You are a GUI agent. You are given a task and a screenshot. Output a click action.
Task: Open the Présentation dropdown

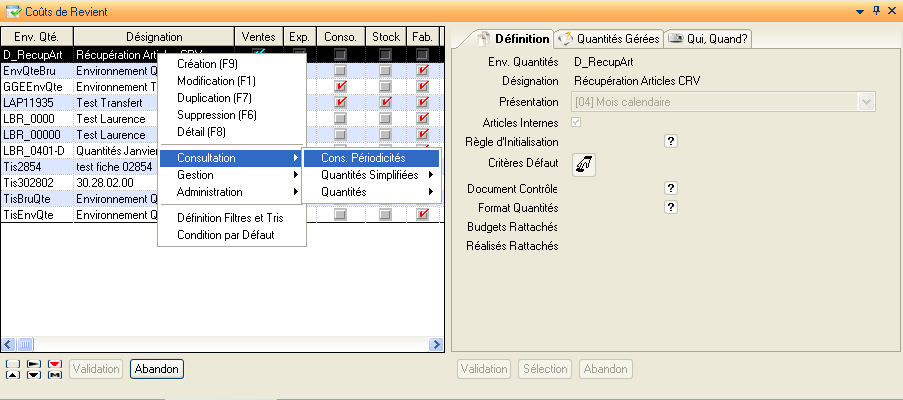[866, 102]
